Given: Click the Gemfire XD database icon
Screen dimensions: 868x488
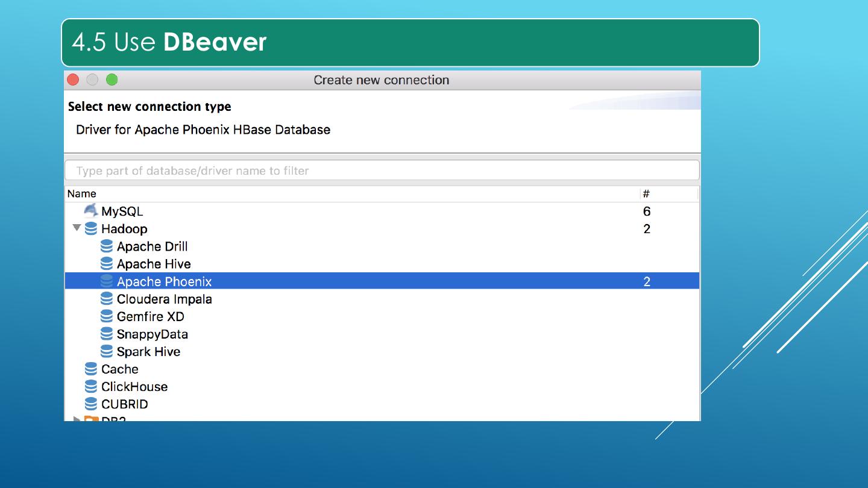Looking at the screenshot, I should click(x=107, y=316).
